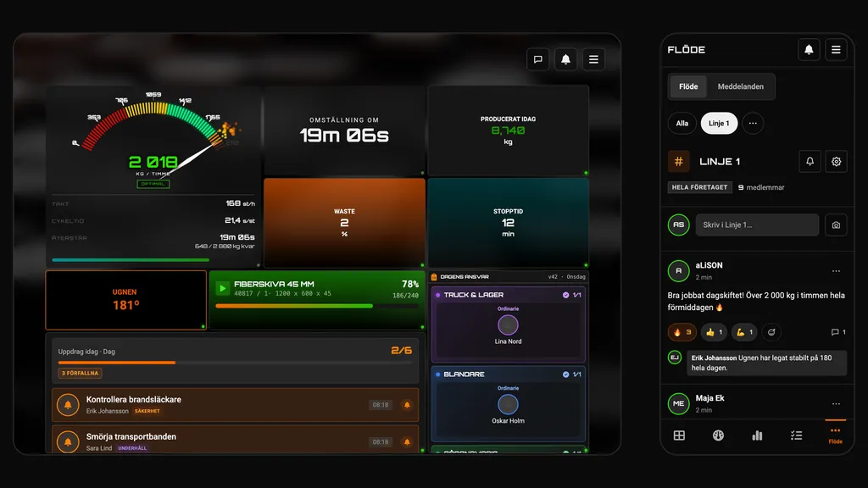Open the gauge icon in bottom navigation
868x488 pixels.
tap(718, 435)
